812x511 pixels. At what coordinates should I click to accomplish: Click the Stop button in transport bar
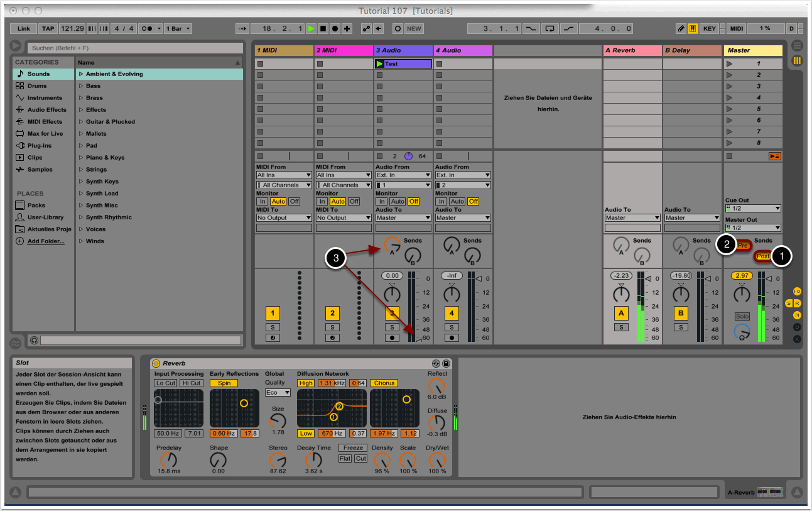323,28
